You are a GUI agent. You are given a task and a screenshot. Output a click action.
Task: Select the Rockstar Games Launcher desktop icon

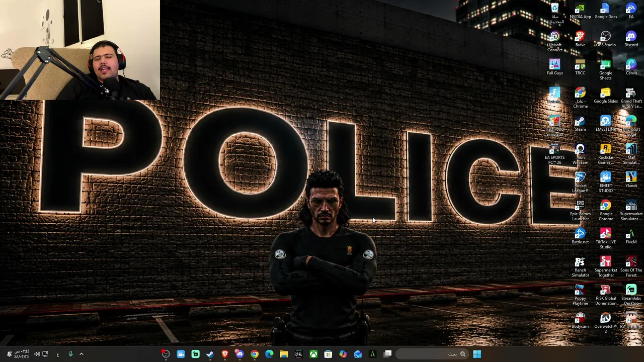point(606,154)
